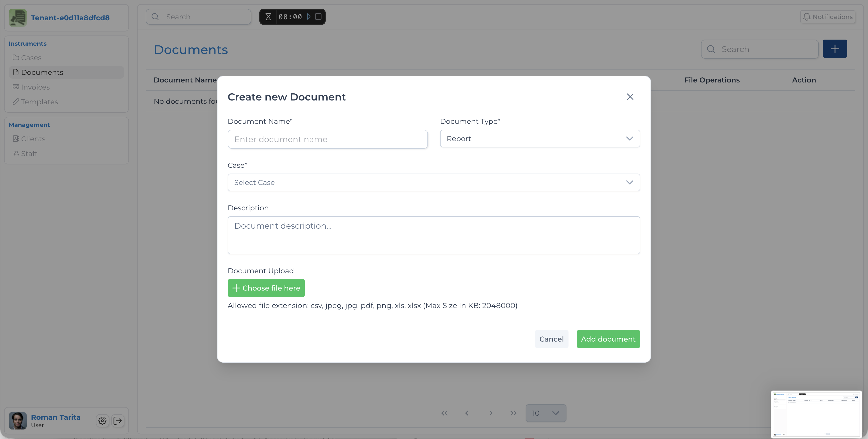Click the timer stop square icon

(x=318, y=16)
